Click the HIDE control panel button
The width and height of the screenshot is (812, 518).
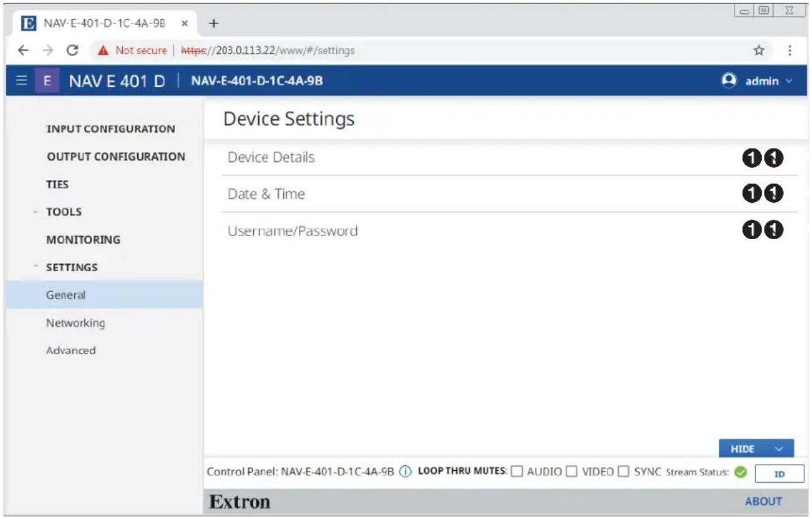click(x=756, y=449)
